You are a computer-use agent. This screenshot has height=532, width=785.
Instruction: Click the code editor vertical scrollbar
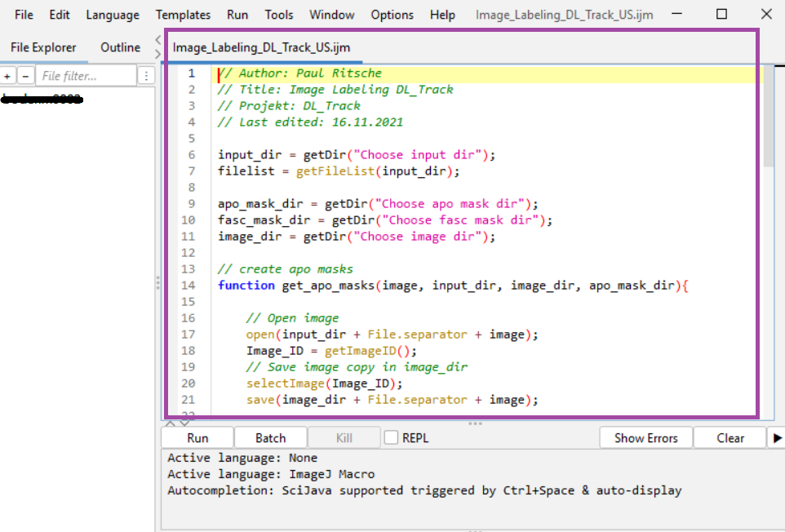coord(769,114)
